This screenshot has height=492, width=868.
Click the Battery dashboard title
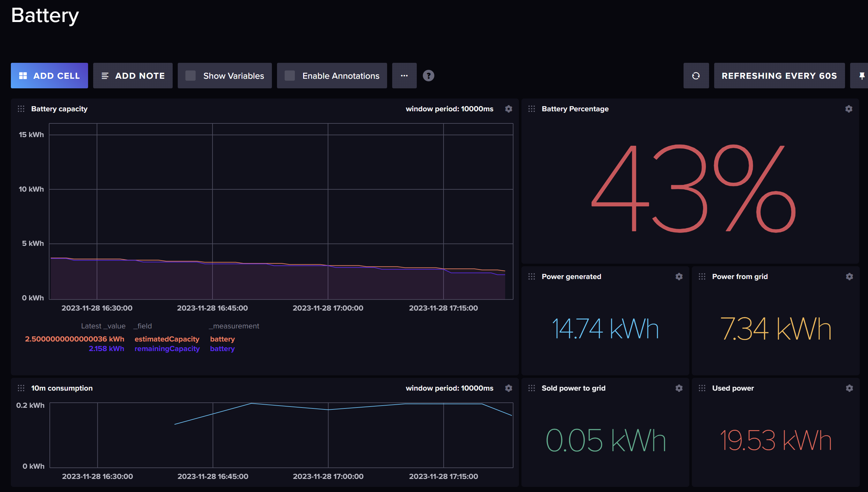(x=45, y=15)
